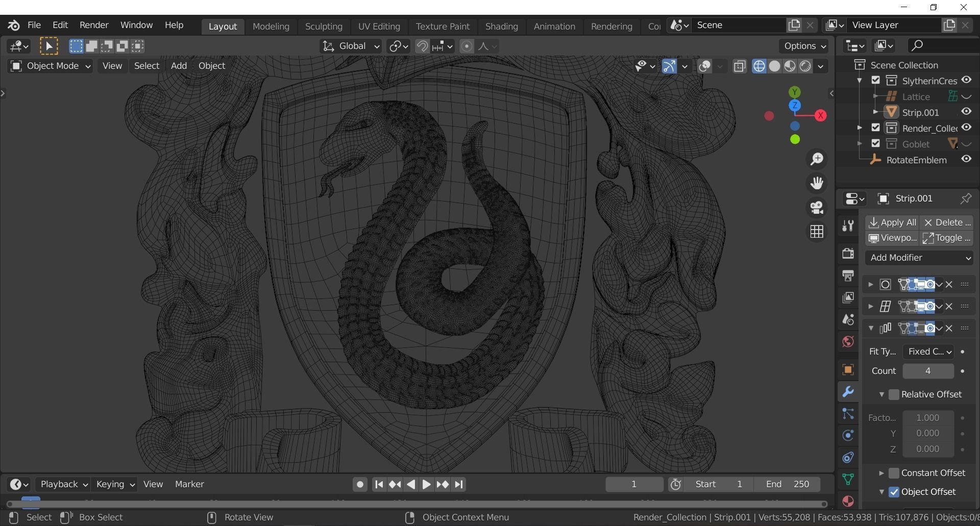Toggle proportional editing icon

(467, 46)
